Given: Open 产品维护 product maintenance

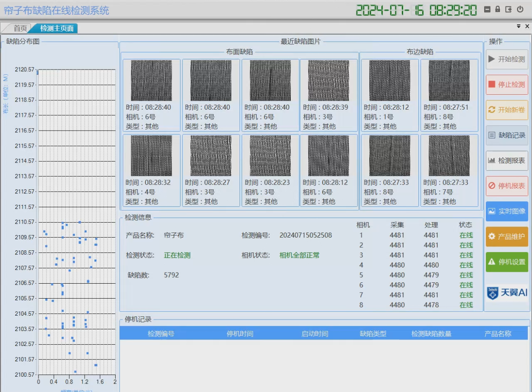Looking at the screenshot, I should 507,236.
